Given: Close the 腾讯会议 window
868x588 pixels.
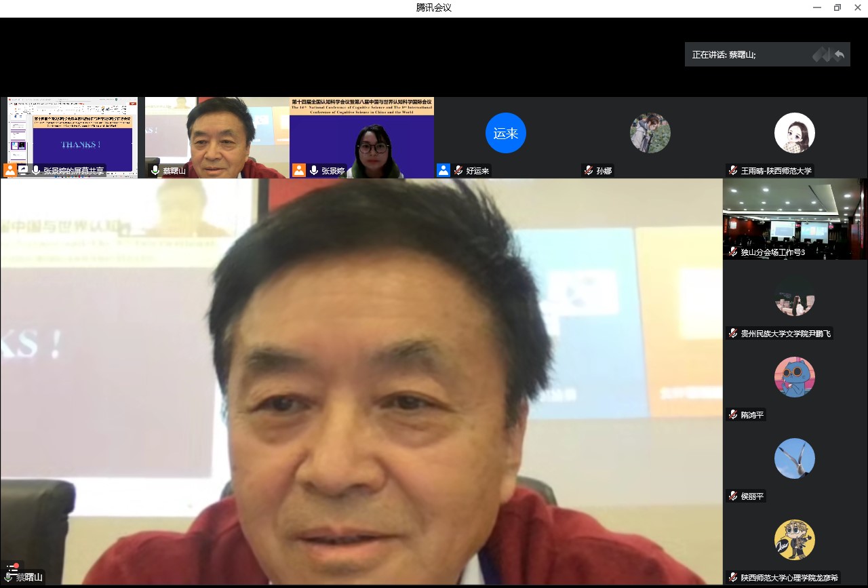Looking at the screenshot, I should (x=857, y=7).
